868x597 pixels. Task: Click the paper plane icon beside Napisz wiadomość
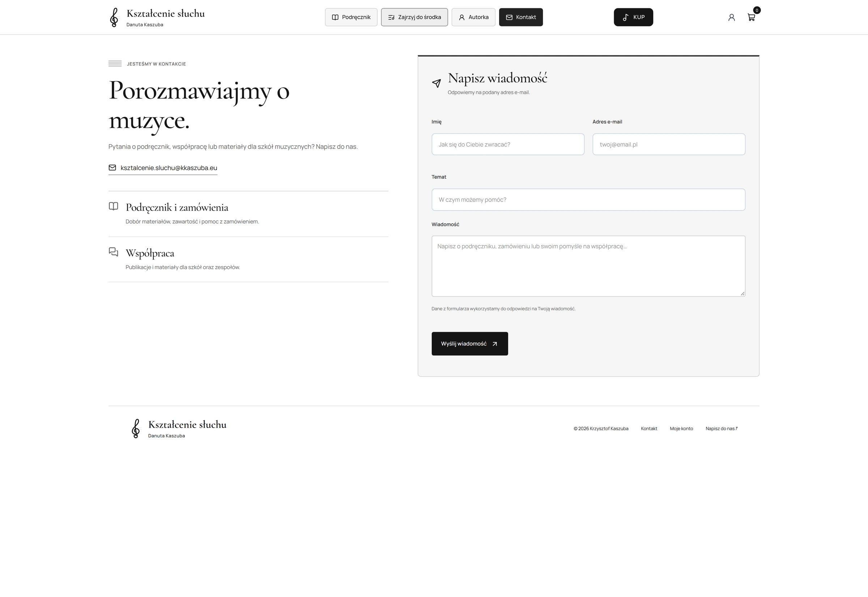tap(436, 83)
